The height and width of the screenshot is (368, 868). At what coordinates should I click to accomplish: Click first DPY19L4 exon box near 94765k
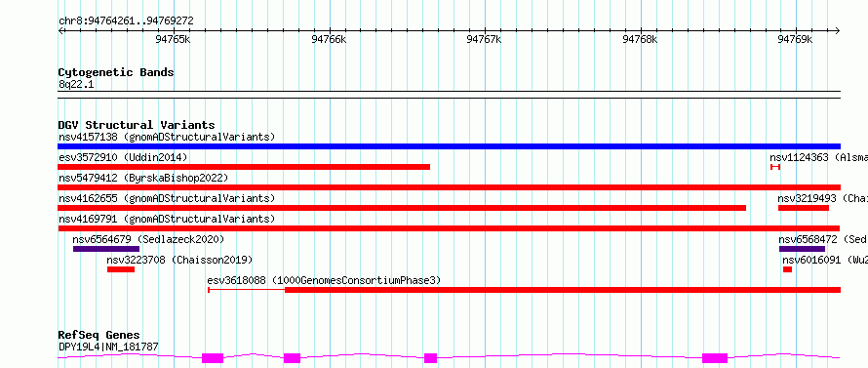pyautogui.click(x=213, y=358)
